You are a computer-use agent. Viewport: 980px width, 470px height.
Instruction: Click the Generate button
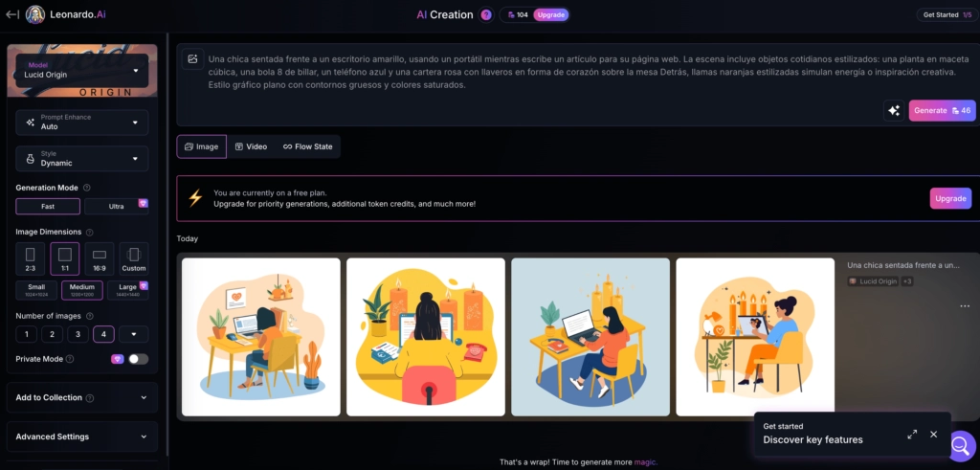click(942, 110)
